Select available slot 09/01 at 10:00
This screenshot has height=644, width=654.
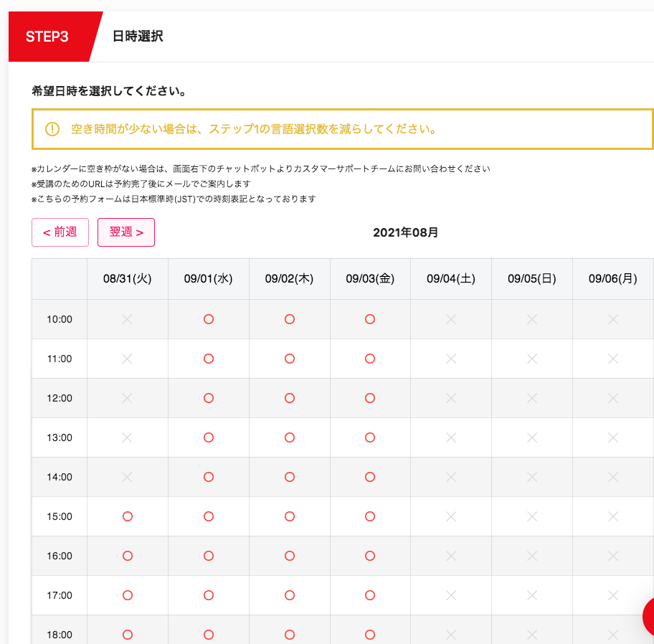pos(209,319)
